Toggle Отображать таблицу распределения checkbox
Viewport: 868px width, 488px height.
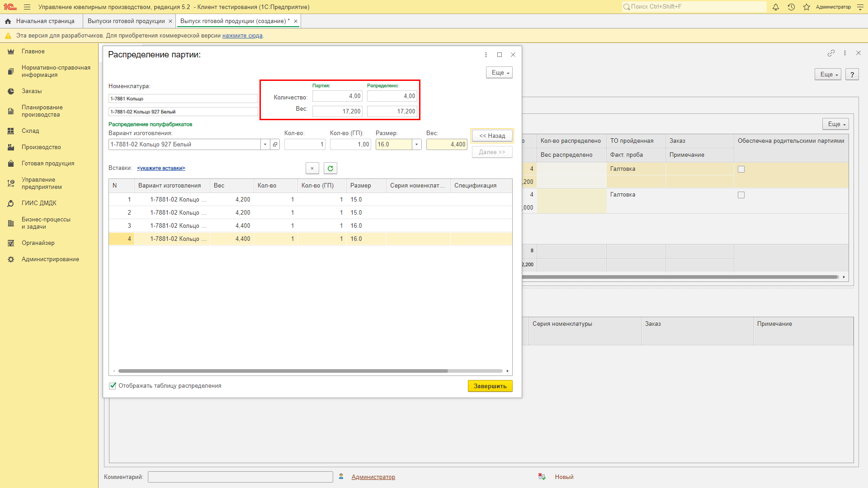coord(113,386)
